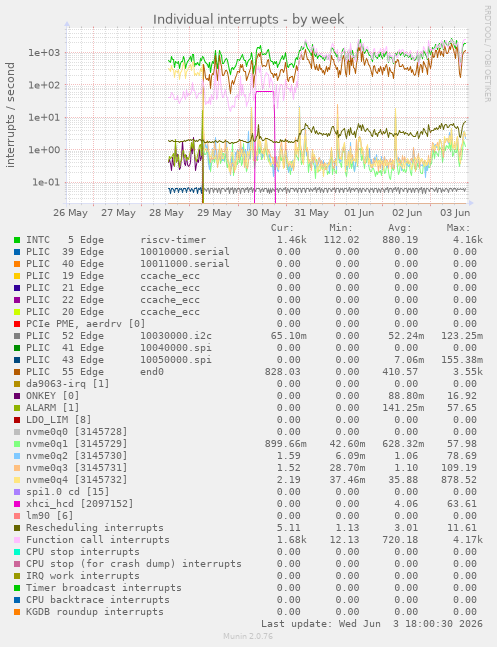Click the 'nvme0q4 [3145732]' legend row
The height and width of the screenshot is (647, 497).
tap(76, 479)
